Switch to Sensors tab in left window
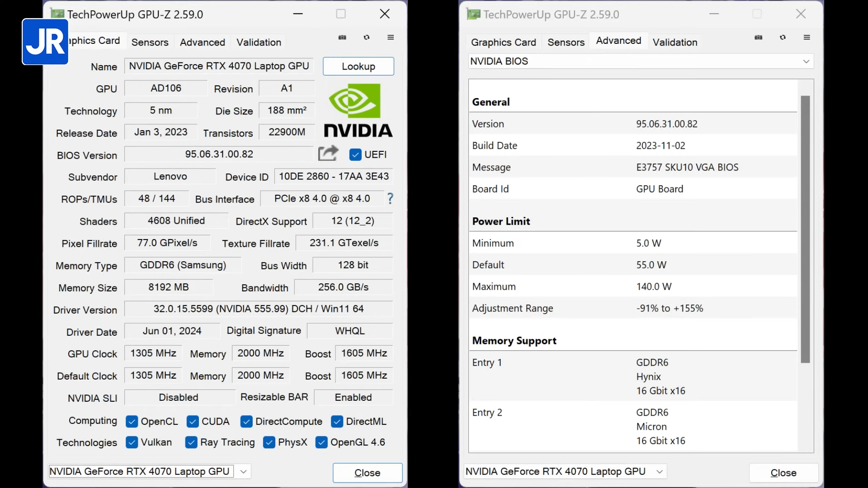Image resolution: width=868 pixels, height=488 pixels. [x=150, y=42]
